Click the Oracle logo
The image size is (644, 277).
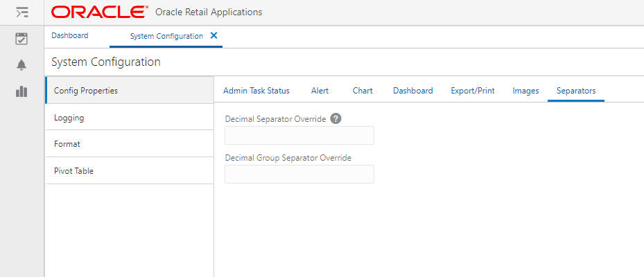99,12
